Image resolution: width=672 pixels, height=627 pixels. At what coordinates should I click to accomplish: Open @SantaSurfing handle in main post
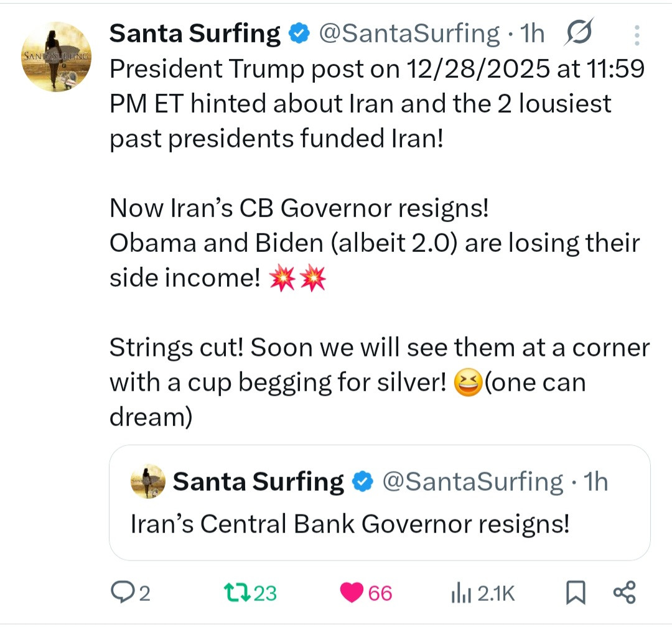pos(409,34)
